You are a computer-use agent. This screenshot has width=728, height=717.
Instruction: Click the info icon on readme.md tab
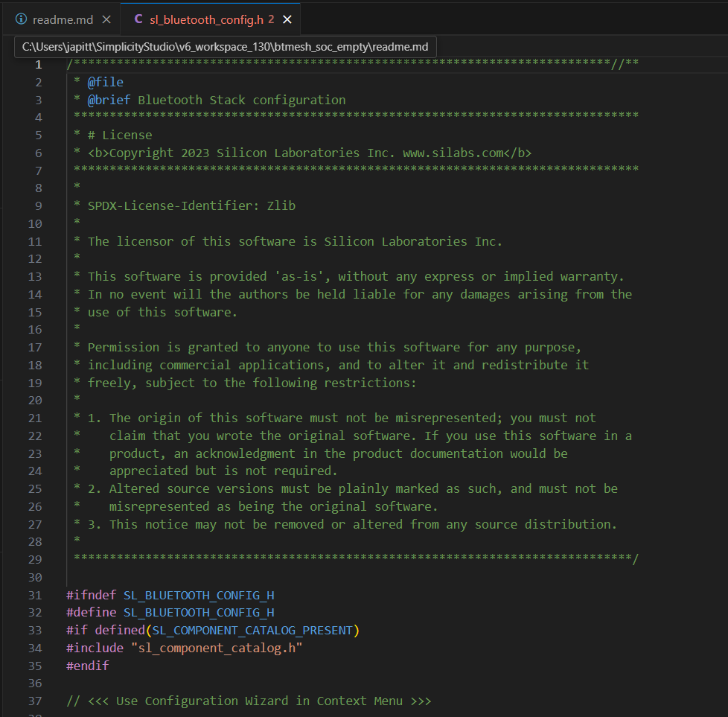click(21, 19)
